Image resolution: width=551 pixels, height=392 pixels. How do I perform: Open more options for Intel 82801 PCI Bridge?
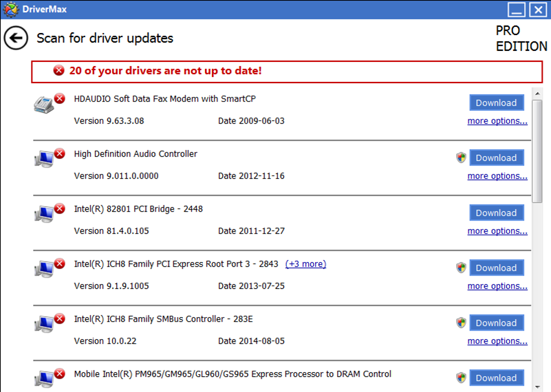coord(497,231)
